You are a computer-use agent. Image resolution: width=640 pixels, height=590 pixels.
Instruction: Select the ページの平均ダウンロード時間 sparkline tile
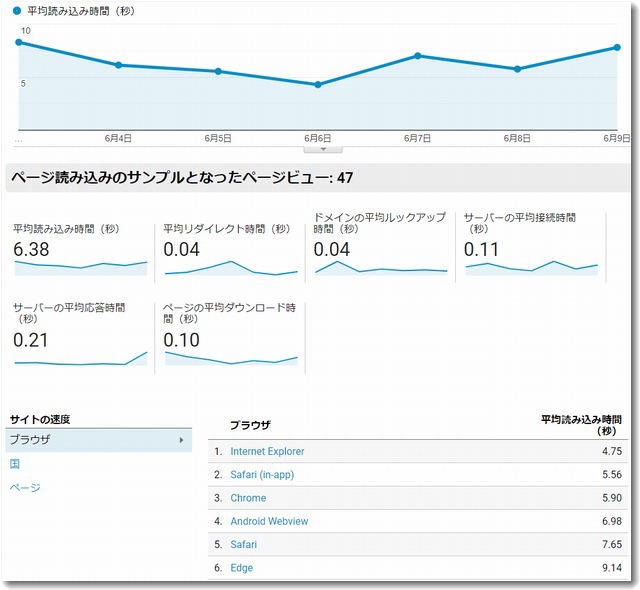(x=231, y=358)
